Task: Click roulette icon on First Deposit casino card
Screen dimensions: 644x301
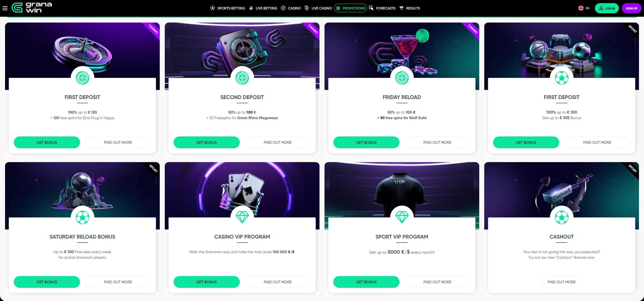Action: tap(82, 78)
